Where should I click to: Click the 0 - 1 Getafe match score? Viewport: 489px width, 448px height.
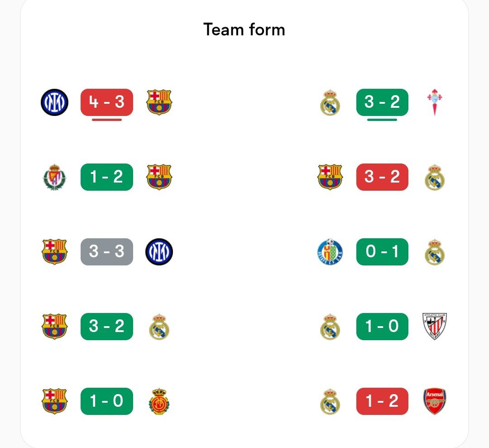(382, 252)
